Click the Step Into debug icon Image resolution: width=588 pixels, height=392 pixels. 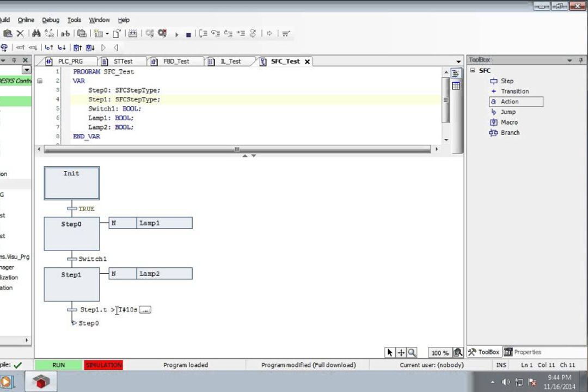pos(216,34)
